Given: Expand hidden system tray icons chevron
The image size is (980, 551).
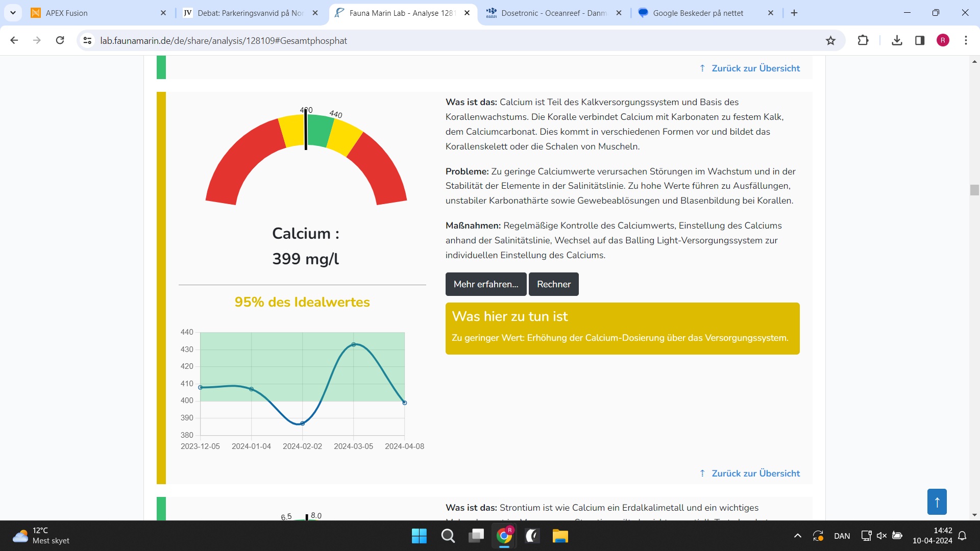Looking at the screenshot, I should coord(797,536).
